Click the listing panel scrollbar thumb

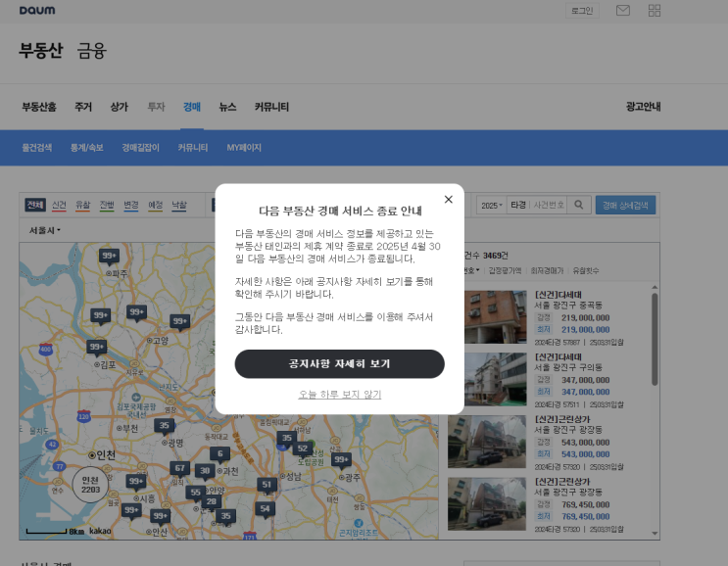655,339
